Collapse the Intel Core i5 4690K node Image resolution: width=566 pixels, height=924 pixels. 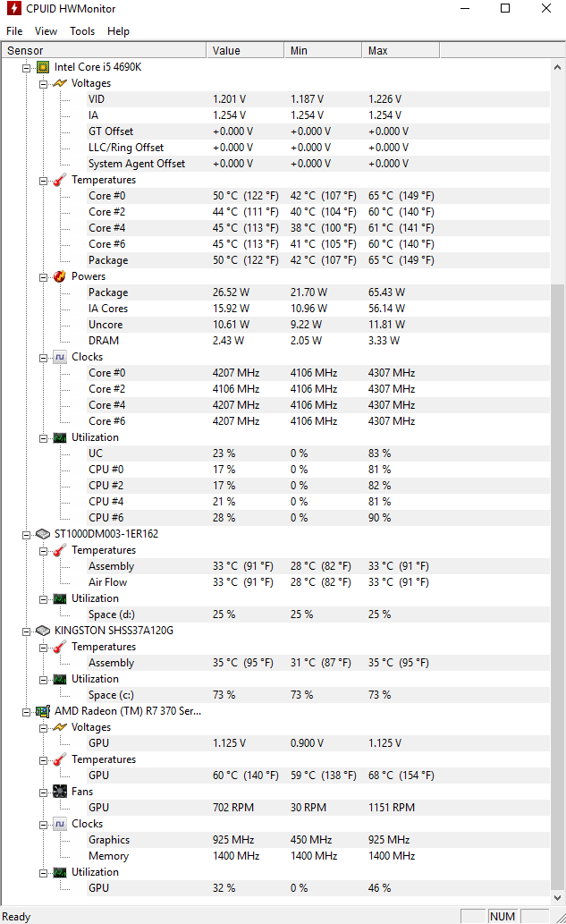(26, 68)
